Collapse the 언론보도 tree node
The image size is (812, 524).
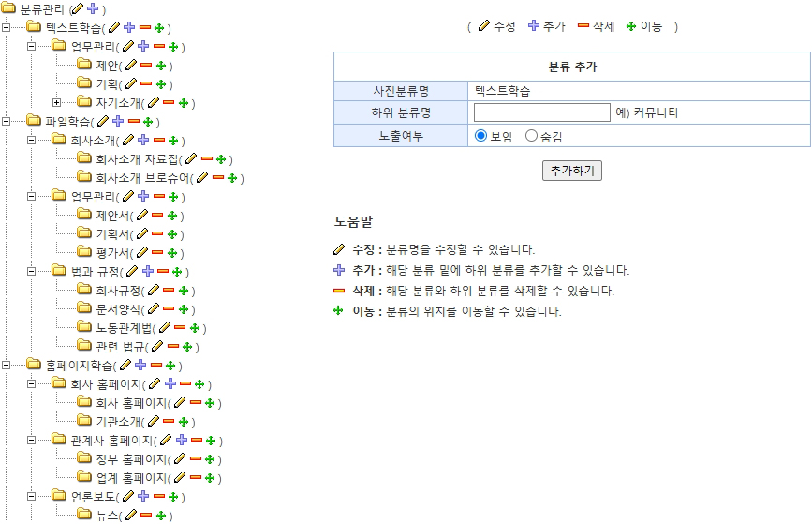32,496
